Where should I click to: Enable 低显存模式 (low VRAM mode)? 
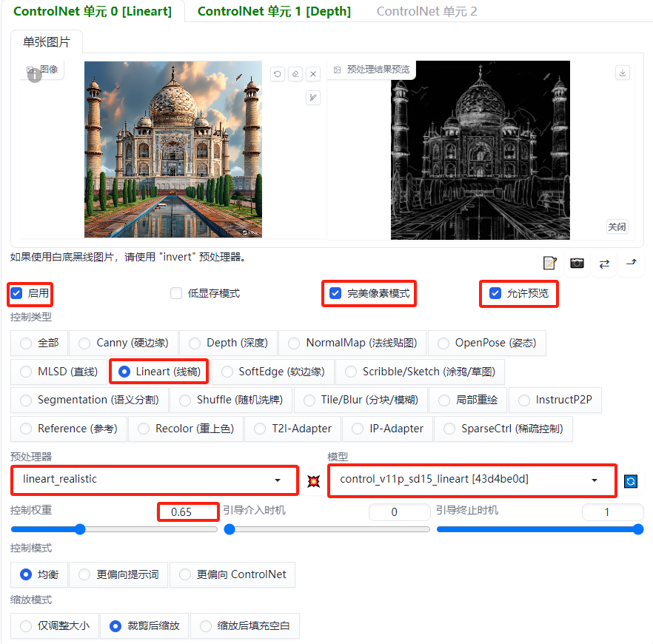(175, 293)
